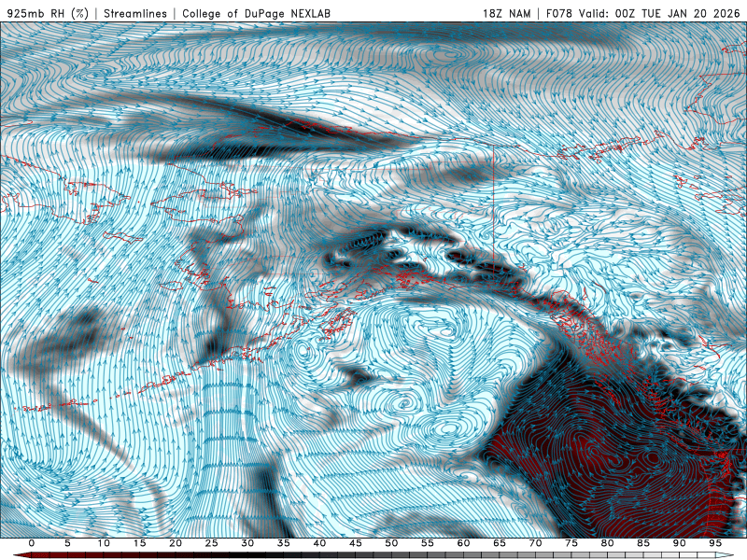This screenshot has width=747, height=560.
Task: Click the 'Streamlines' header label
Action: coord(135,13)
